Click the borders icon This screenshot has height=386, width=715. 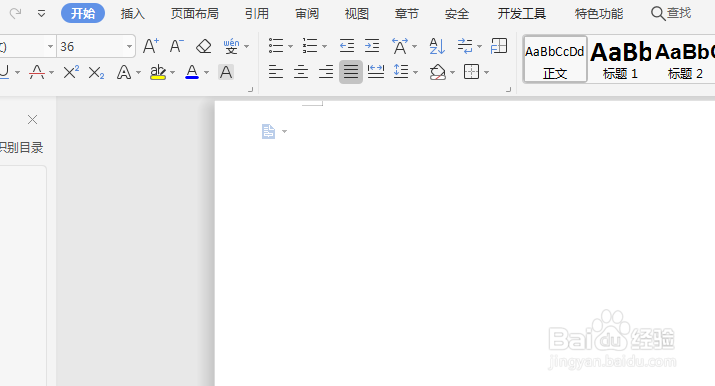tap(471, 72)
